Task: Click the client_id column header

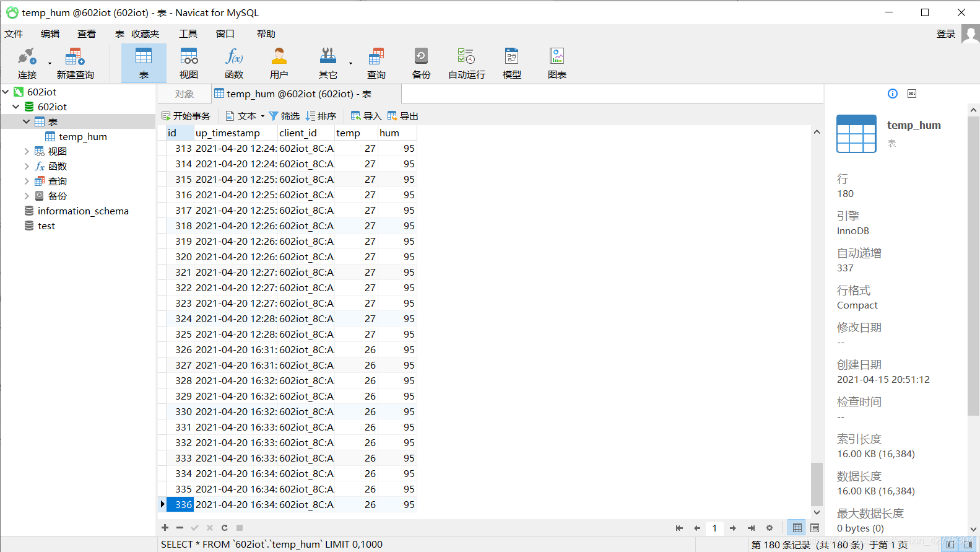Action: 306,133
